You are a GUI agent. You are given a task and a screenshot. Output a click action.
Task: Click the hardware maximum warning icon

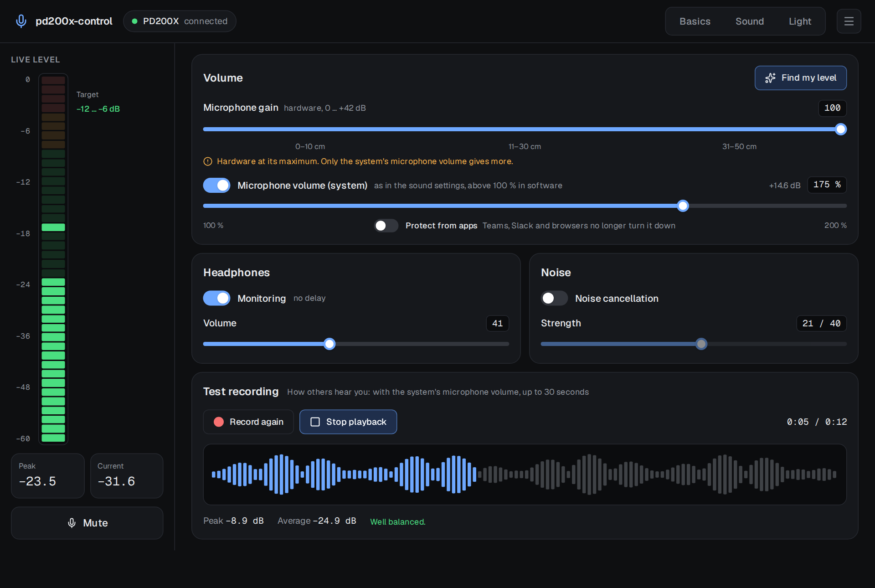coord(208,161)
